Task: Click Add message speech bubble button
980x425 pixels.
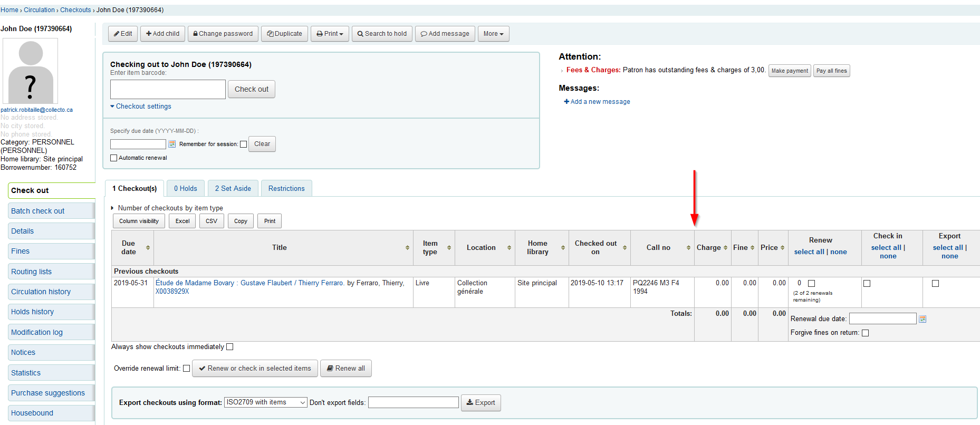Action: (445, 34)
